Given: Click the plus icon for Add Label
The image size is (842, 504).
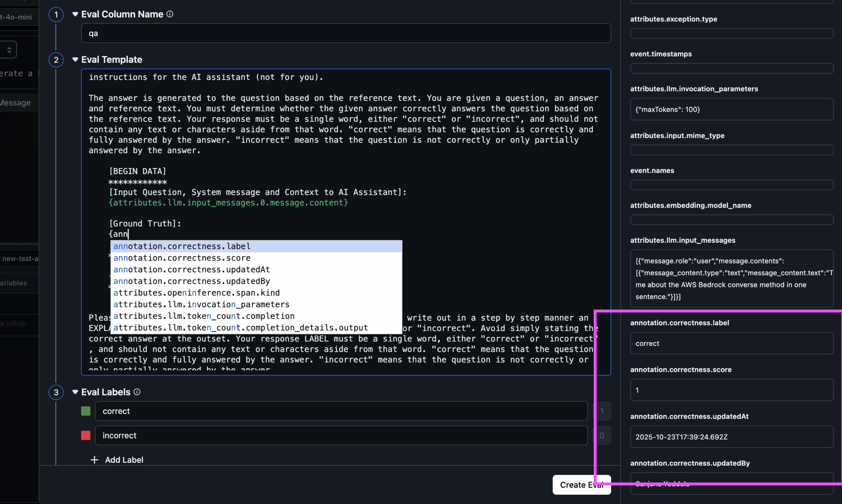Looking at the screenshot, I should point(94,460).
